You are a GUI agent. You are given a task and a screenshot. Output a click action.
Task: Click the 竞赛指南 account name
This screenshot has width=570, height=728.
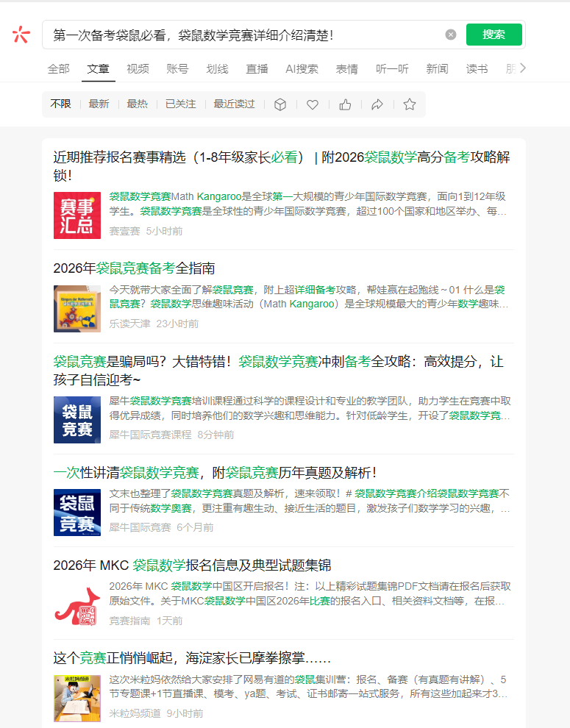129,621
